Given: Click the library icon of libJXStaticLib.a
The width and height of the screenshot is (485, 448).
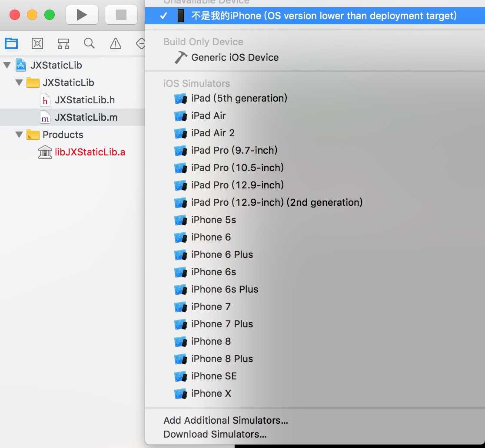Looking at the screenshot, I should pyautogui.click(x=45, y=152).
